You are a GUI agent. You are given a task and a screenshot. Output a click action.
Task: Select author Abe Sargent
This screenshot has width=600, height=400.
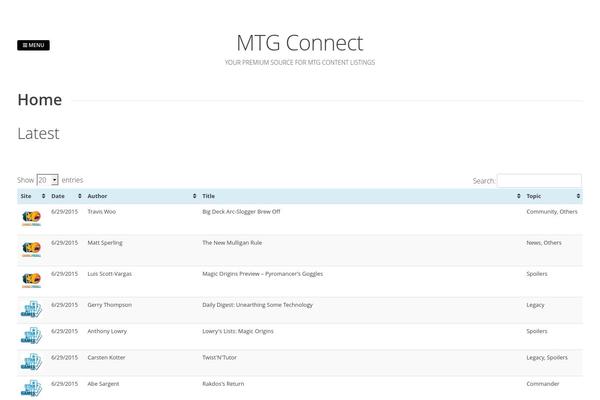(x=103, y=384)
